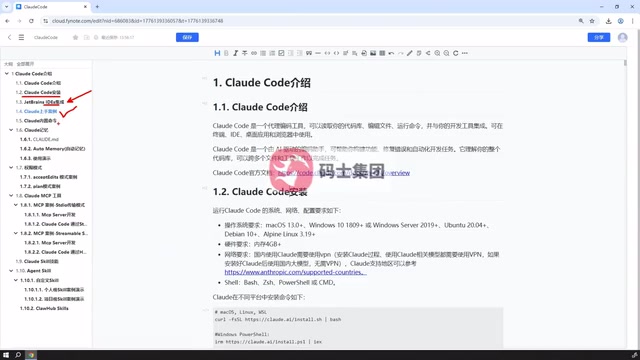Screen dimensions: 640x360
Task: Click '全部展开' expand-all in outline header
Action: pos(25,64)
